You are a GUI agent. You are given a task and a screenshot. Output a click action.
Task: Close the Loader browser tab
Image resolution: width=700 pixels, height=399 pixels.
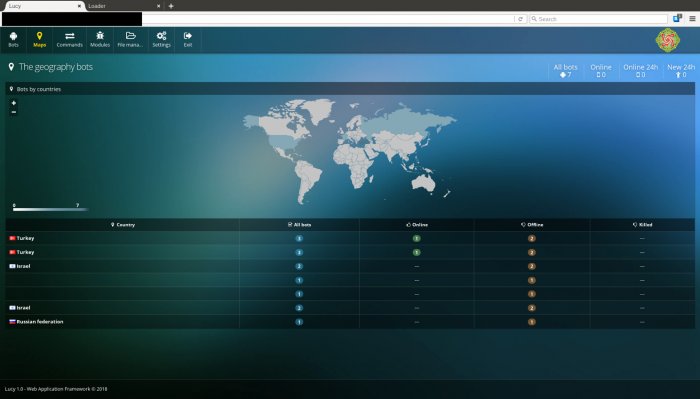[158, 6]
